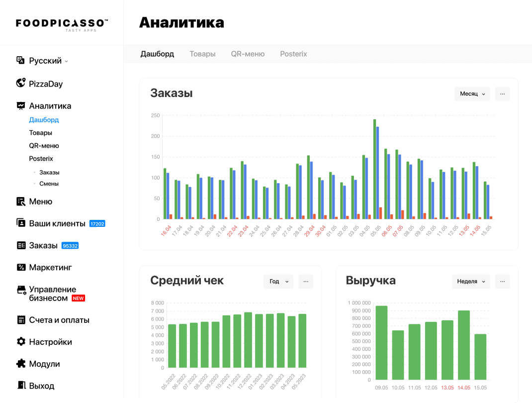532x403 pixels.
Task: Open the Месяц period dropdown for Заказы
Action: click(x=472, y=94)
